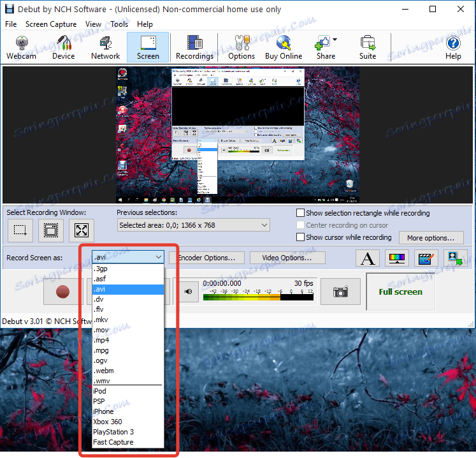Select the Network capture source
Screen dimensions: 476x458
[105, 47]
